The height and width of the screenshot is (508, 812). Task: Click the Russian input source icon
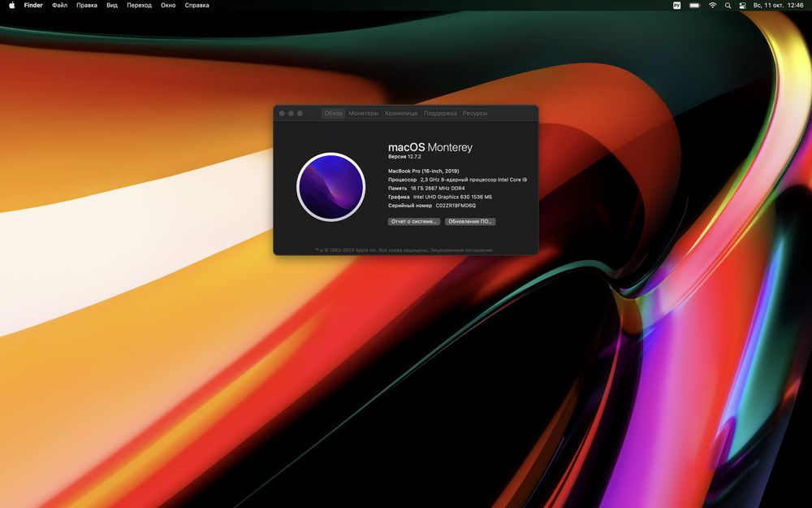(x=677, y=5)
